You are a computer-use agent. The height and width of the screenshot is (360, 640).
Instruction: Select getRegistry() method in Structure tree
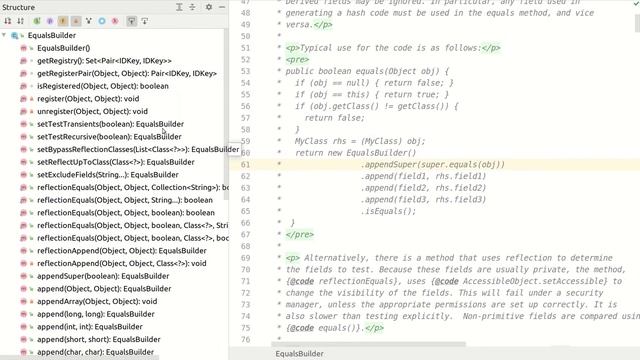(x=104, y=60)
